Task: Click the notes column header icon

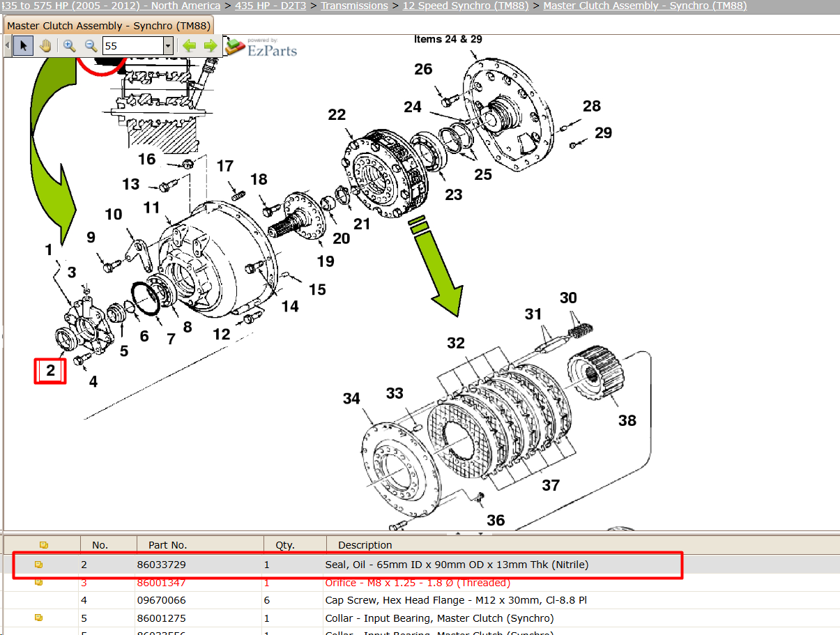Action: [43, 545]
